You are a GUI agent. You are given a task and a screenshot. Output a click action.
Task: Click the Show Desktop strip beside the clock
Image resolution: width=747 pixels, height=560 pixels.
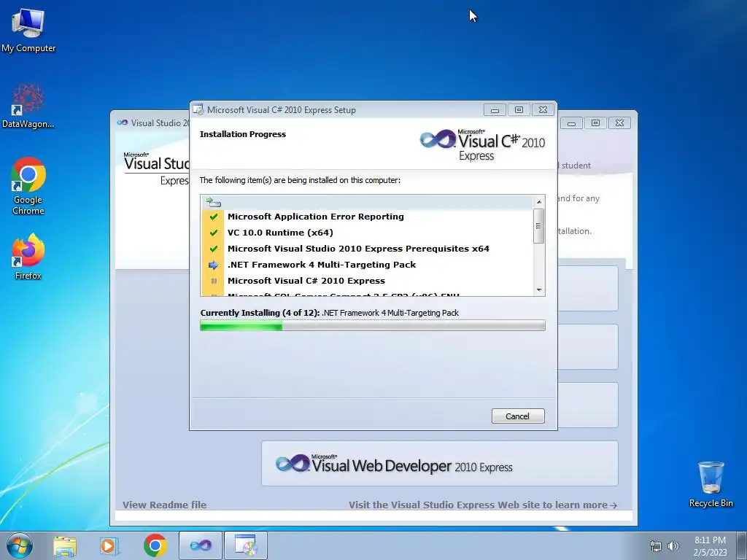[x=742, y=545]
